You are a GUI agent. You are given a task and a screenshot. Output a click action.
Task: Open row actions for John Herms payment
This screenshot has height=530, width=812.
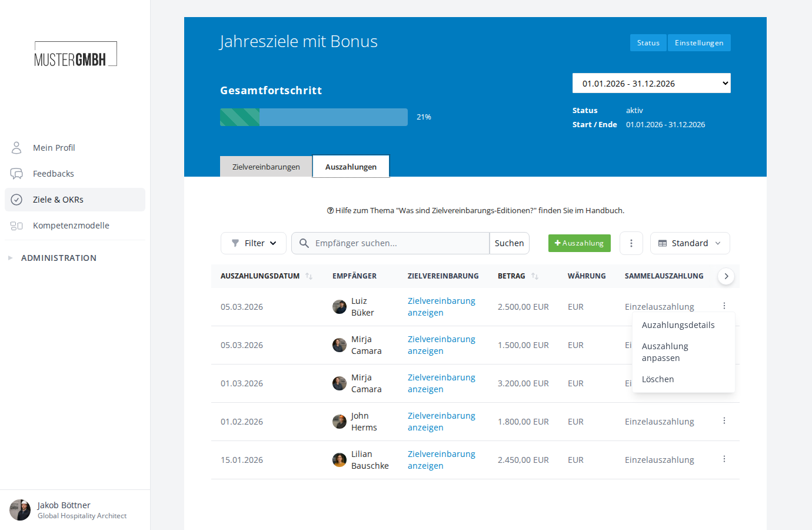pos(724,420)
